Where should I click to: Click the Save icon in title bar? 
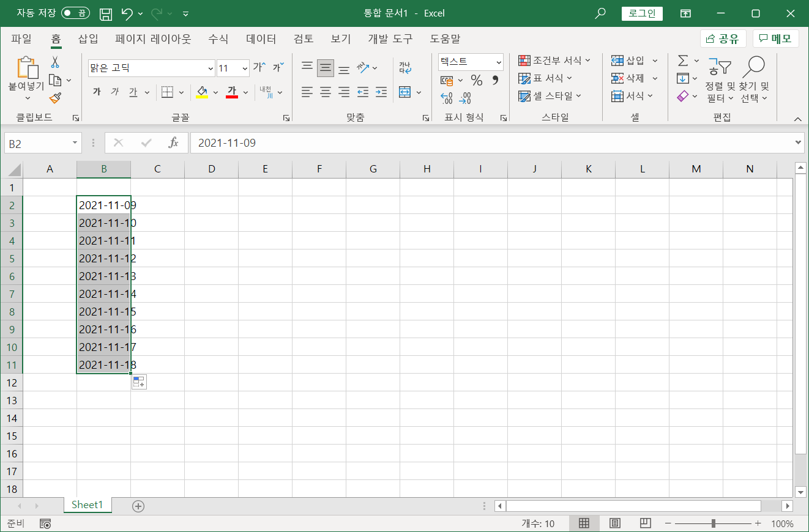click(x=106, y=13)
